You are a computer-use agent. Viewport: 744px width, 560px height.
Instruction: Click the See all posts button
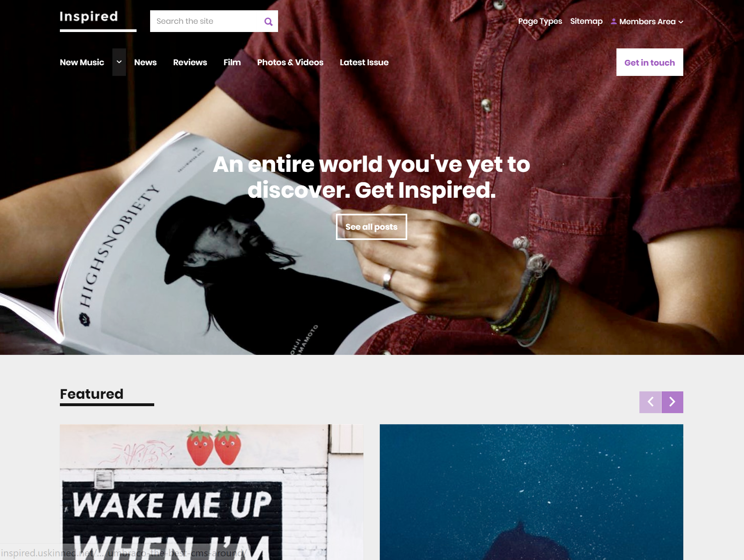[x=372, y=227]
